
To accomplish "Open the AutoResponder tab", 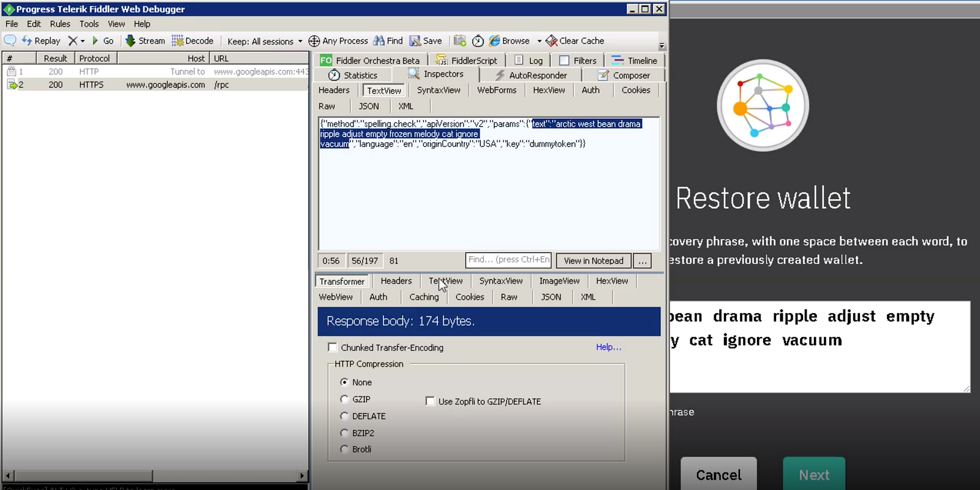I will 531,75.
